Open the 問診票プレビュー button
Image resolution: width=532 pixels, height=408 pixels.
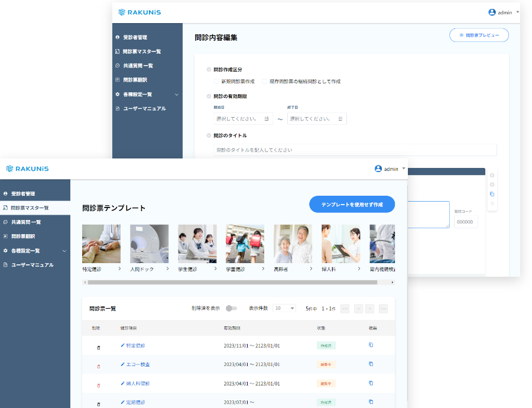click(x=479, y=35)
